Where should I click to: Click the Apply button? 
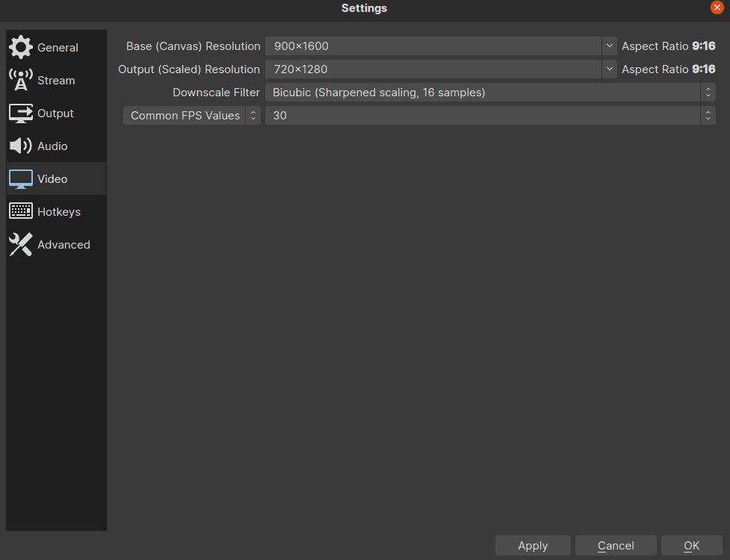tap(533, 546)
